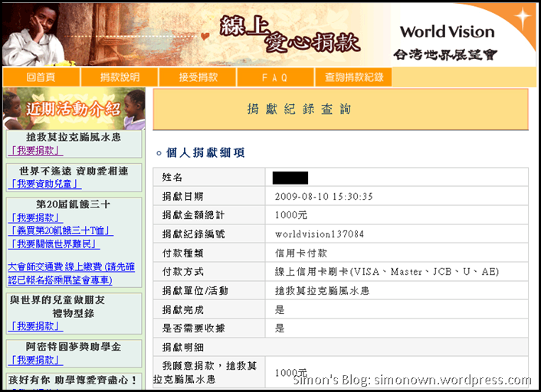Click the 線上信用卡刷卡 payment method value

pyautogui.click(x=387, y=272)
